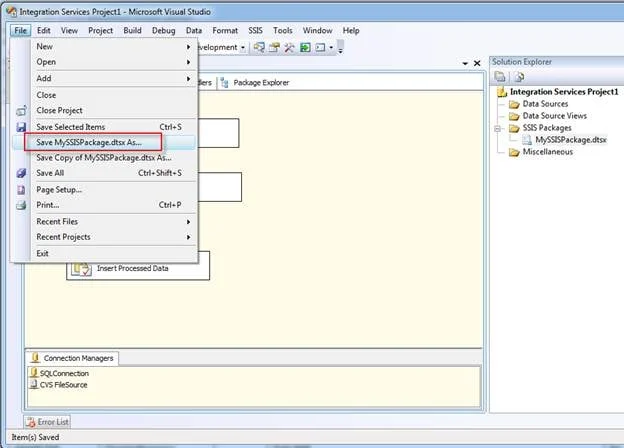Click the Connection Managers tab icon
Screen dimensions: 624x448
[35, 358]
